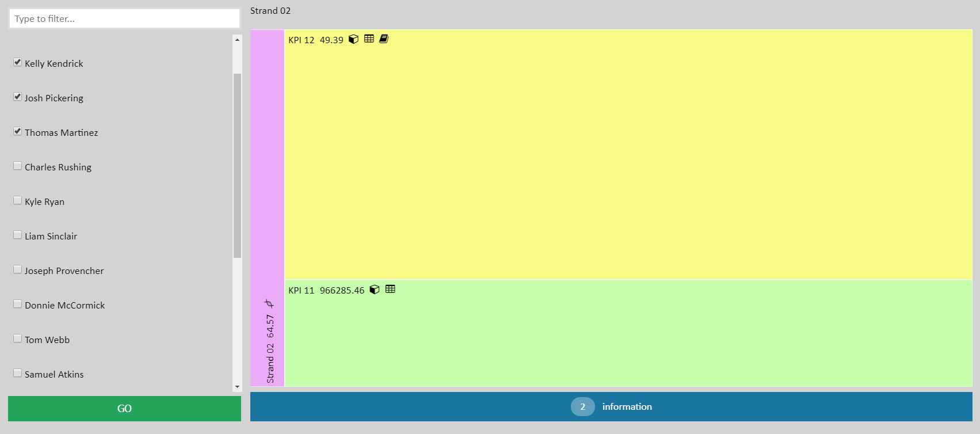The width and height of the screenshot is (980, 434).
Task: Click the cube icon next to KPI 11
Action: tap(375, 290)
